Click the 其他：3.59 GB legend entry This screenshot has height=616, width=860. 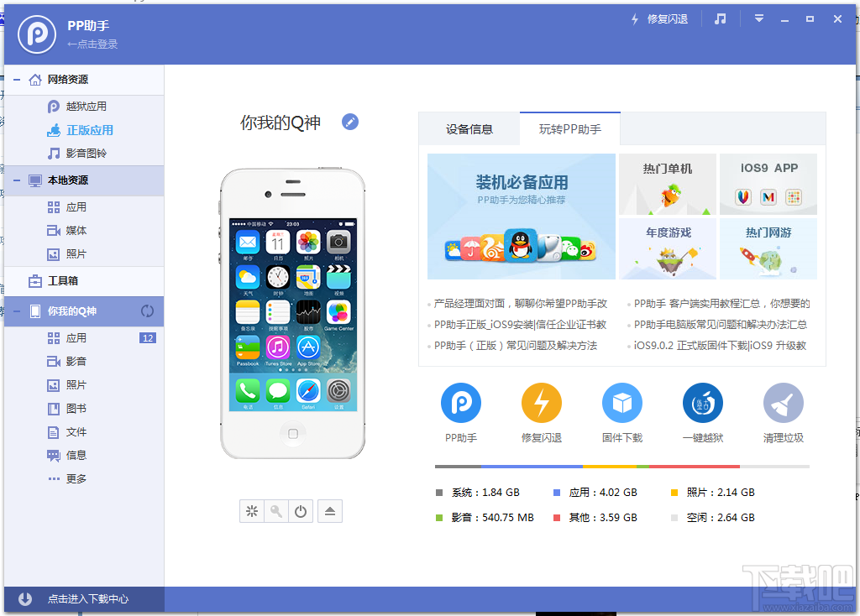pyautogui.click(x=595, y=517)
